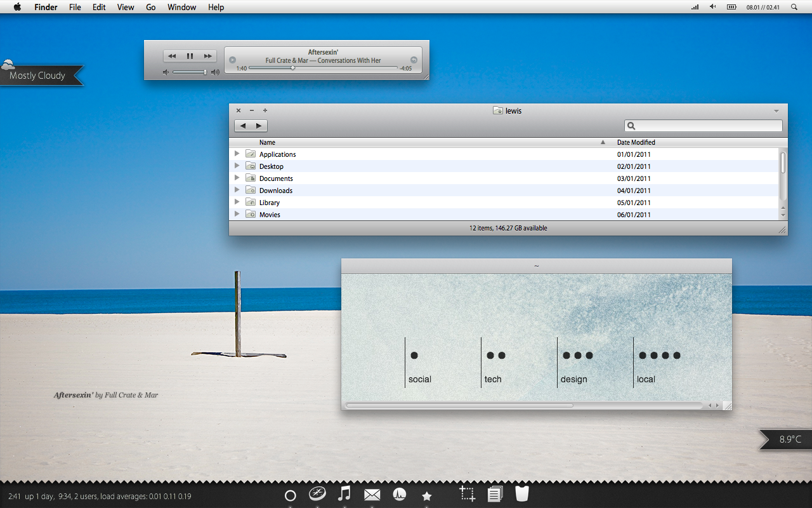The width and height of the screenshot is (812, 508).
Task: Click the volume slider in player
Action: [x=190, y=72]
